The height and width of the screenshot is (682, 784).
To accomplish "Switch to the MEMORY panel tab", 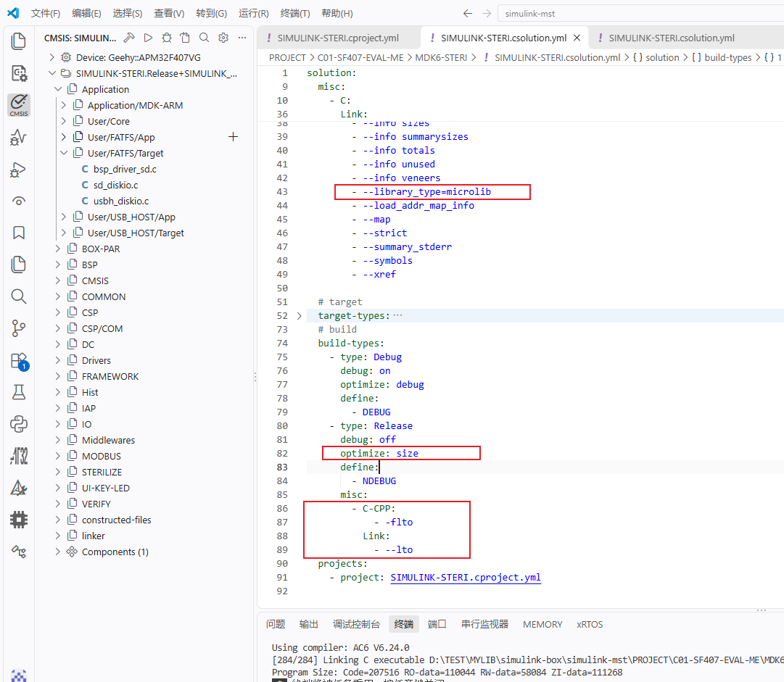I will (542, 624).
